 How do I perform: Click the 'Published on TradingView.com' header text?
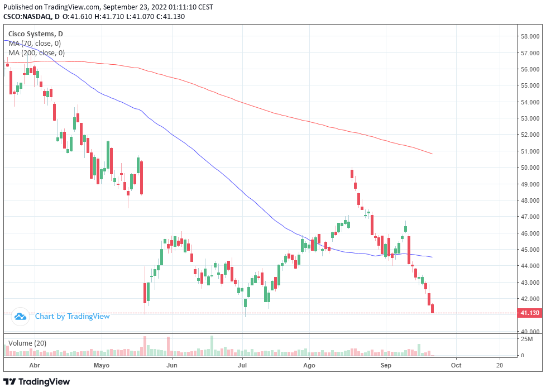click(52, 7)
